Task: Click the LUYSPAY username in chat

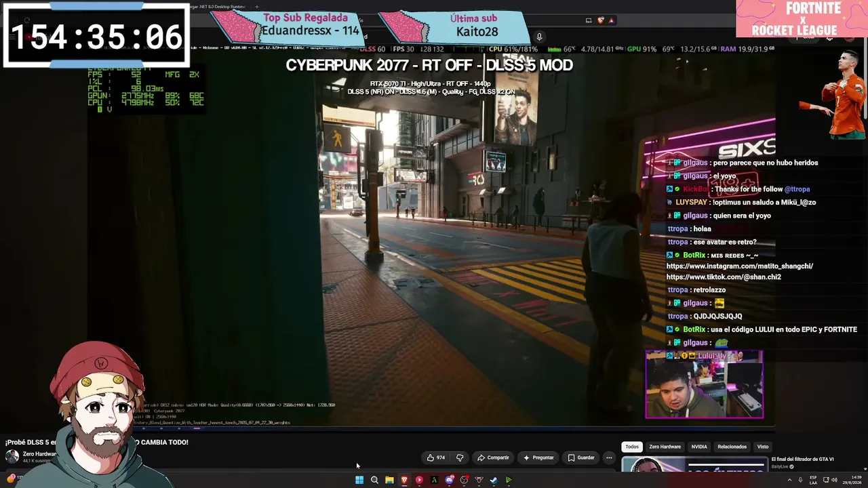Action: point(692,202)
